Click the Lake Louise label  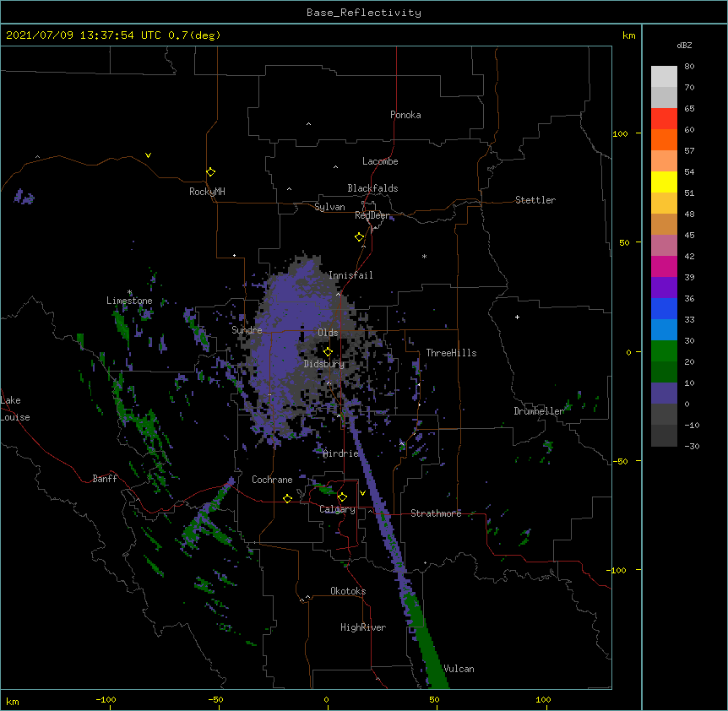point(15,409)
